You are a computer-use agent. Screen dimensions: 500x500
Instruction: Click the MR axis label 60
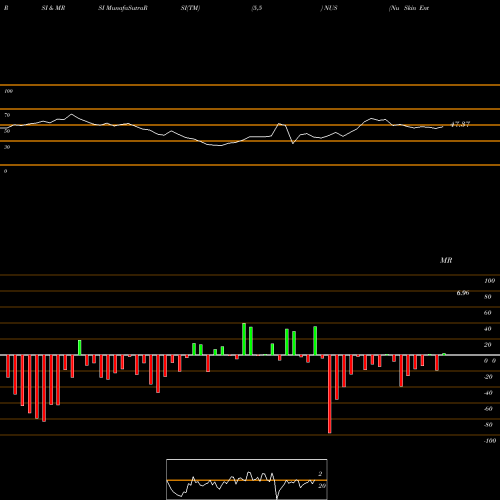(488, 313)
